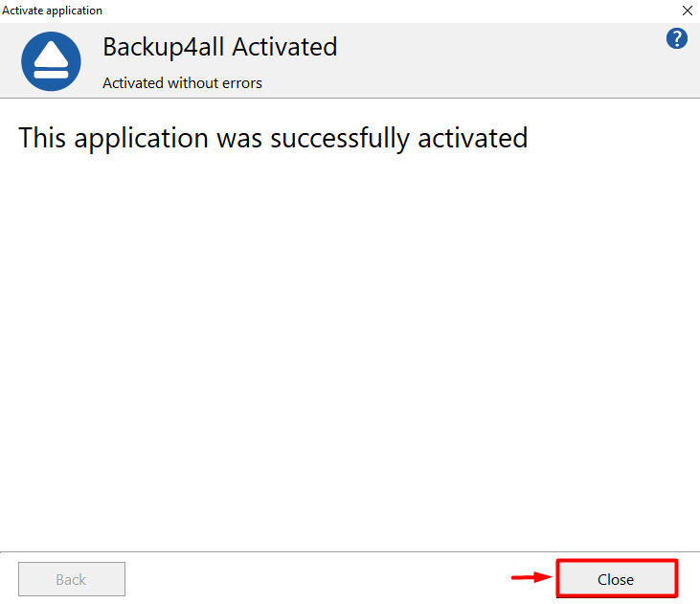Click the word "This" starting the message
This screenshot has width=700, height=604.
point(42,138)
